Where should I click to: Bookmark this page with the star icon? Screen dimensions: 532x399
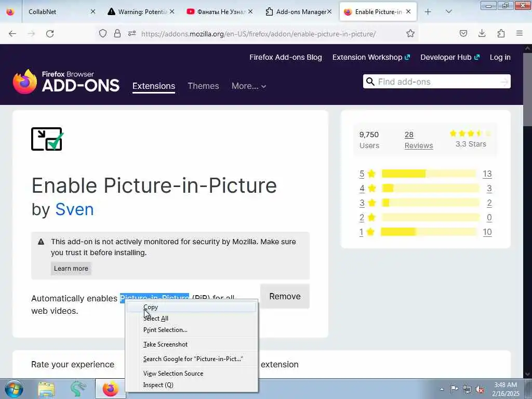pos(410,33)
